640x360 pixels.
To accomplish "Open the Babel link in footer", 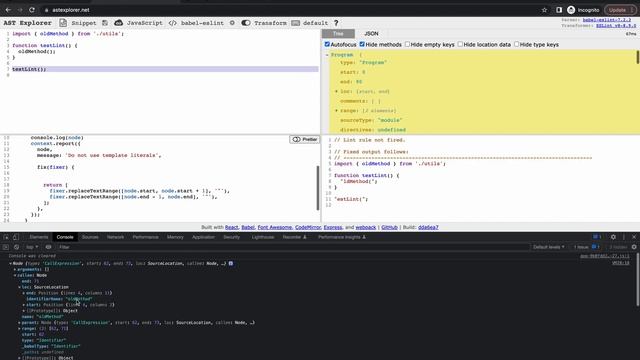I will (248, 227).
